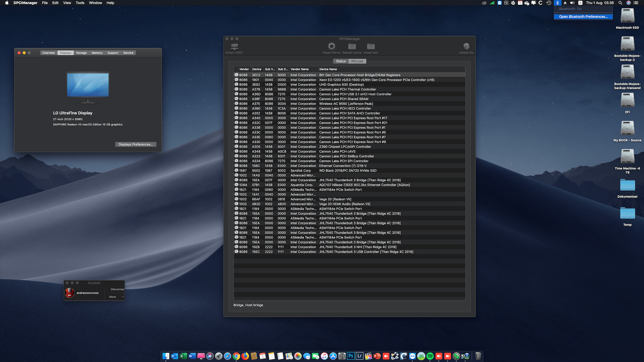This screenshot has height=362, width=644.
Task: Open the Memory tab in About This Mac
Action: coord(97,53)
